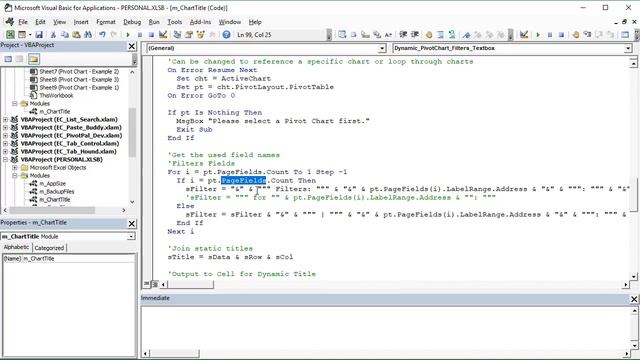Open the Insert UserForm dropdown arrow

30,35
